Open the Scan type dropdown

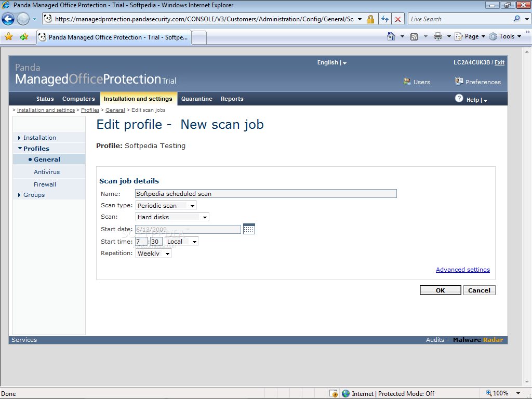click(166, 206)
